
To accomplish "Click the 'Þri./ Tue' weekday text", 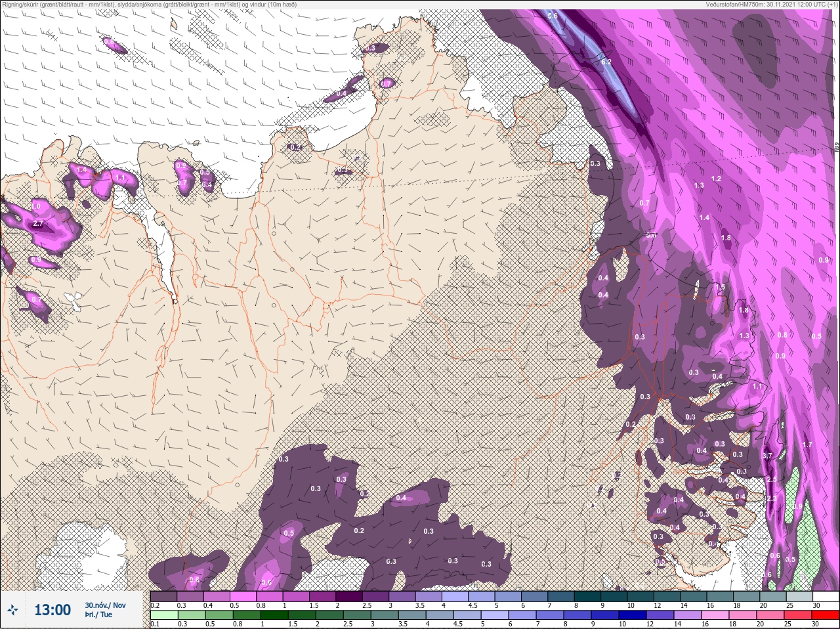I will [98, 615].
